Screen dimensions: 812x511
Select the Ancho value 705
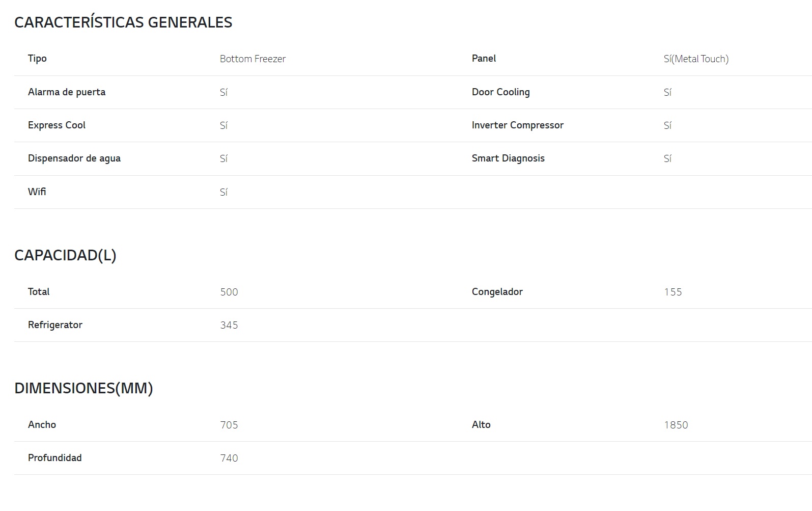tap(229, 425)
